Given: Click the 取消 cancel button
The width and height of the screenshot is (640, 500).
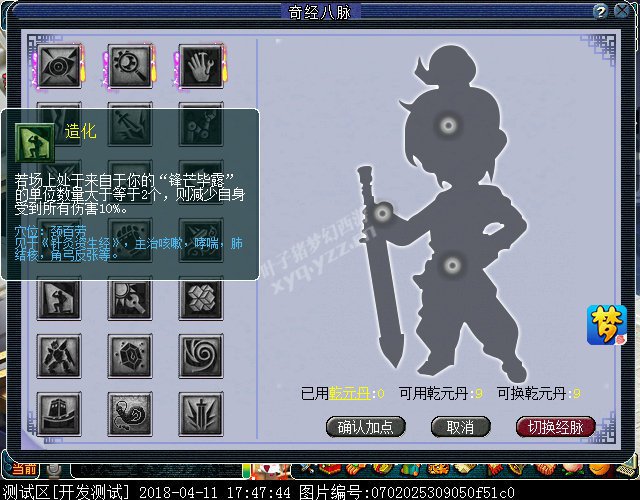Looking at the screenshot, I should 460,427.
